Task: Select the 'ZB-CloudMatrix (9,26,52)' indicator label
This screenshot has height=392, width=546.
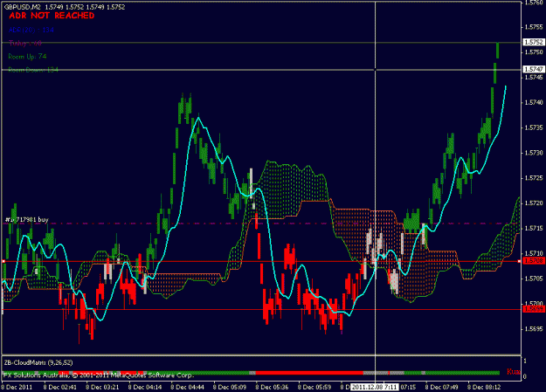Action: (38, 363)
